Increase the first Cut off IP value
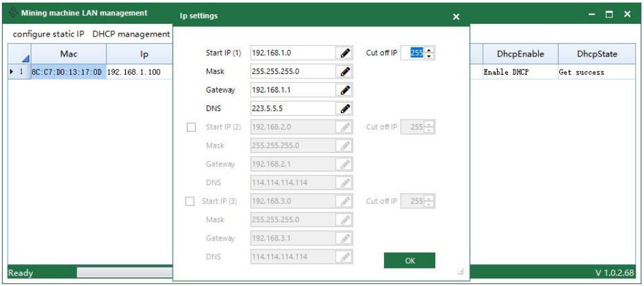Viewport: 644px width, 286px height. (430, 50)
